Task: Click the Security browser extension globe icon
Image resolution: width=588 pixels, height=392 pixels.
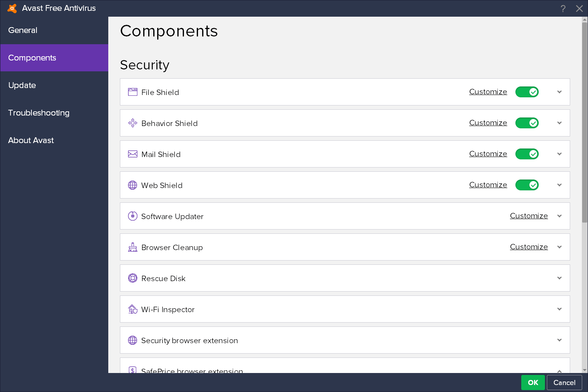Action: 133,340
